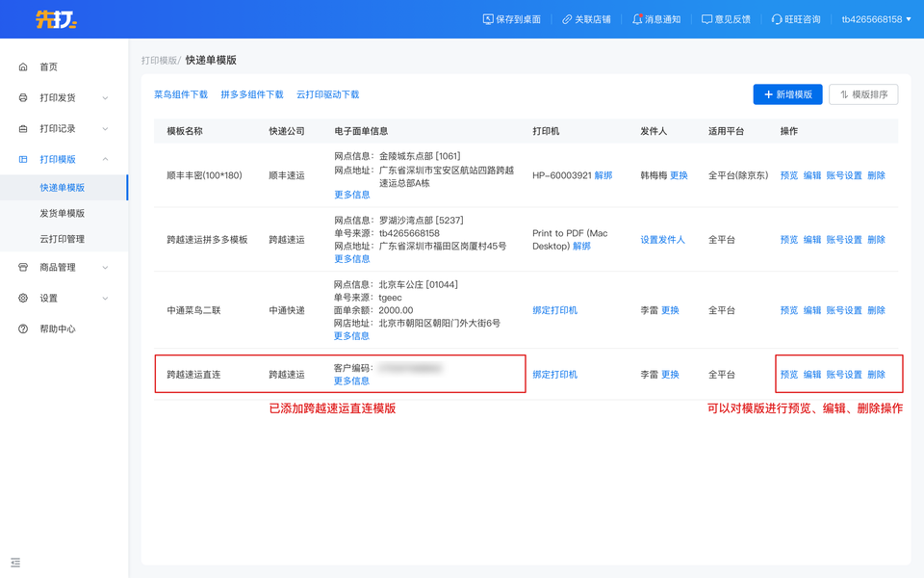Open 云打印管理 submenu item
This screenshot has width=924, height=578.
point(63,239)
